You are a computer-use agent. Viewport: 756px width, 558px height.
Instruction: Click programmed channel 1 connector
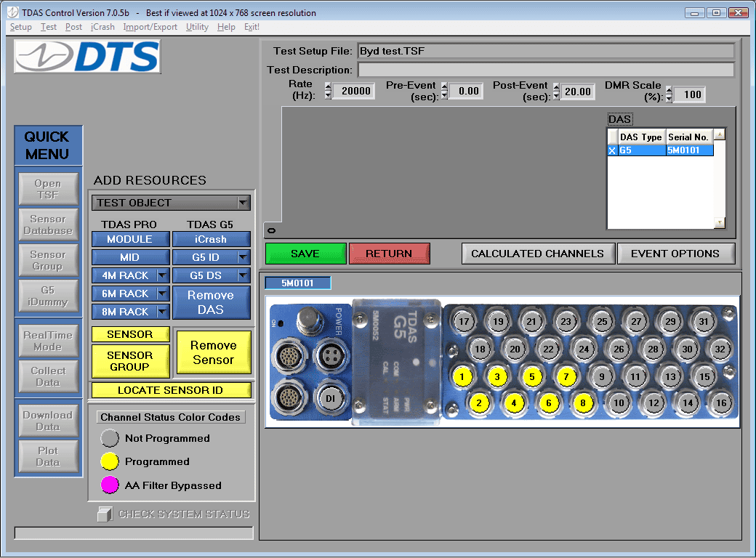point(462,377)
